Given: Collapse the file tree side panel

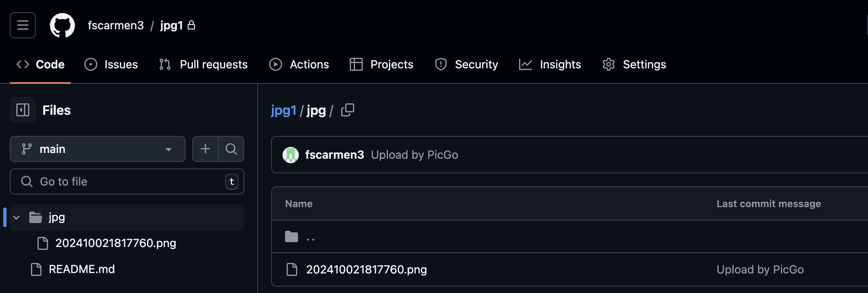Looking at the screenshot, I should (x=23, y=110).
